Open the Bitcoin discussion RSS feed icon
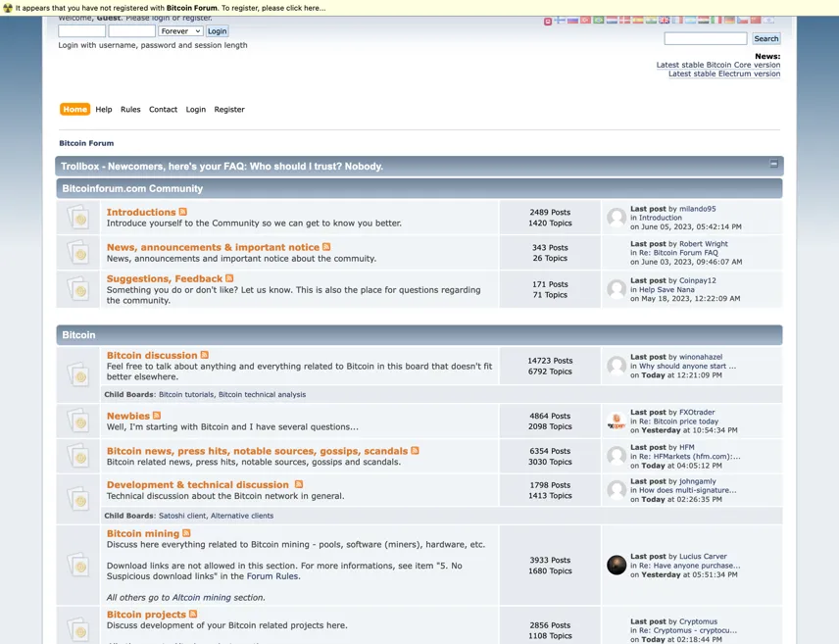 pos(205,355)
